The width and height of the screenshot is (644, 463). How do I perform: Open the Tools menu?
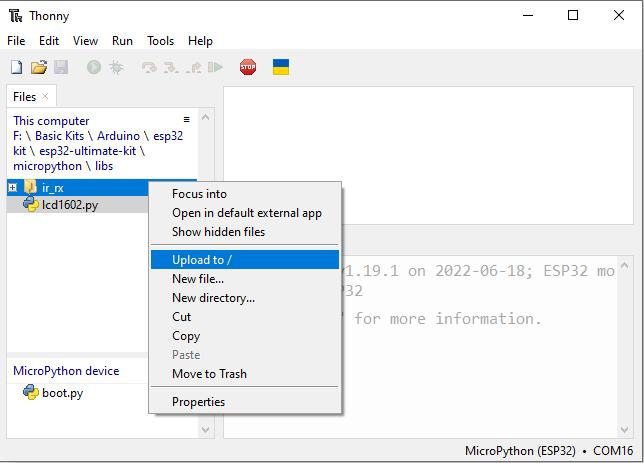[161, 41]
